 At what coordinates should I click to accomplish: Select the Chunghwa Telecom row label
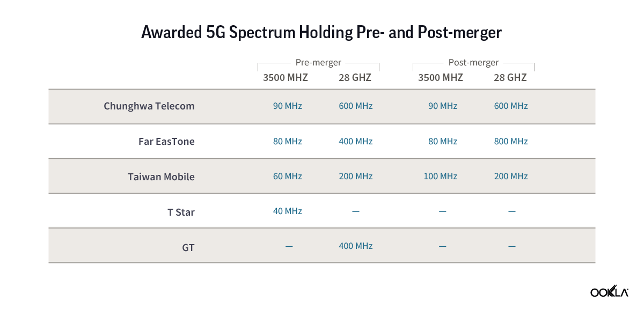[149, 106]
